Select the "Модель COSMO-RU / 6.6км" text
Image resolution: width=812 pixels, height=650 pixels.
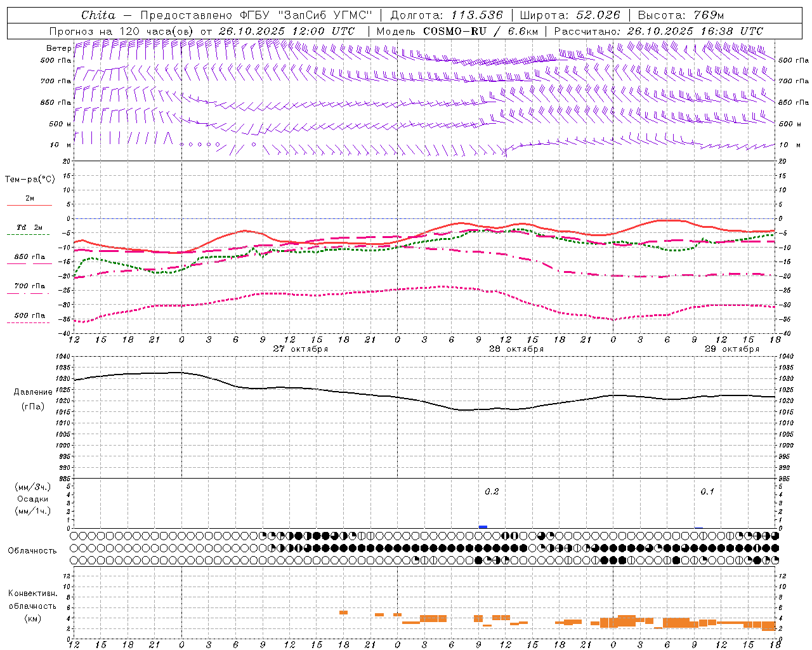(457, 31)
